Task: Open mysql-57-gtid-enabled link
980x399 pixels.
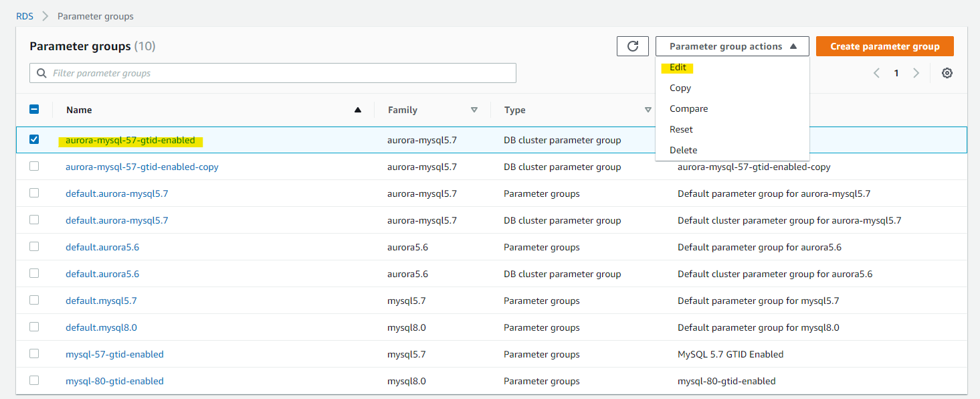Action: pyautogui.click(x=114, y=354)
